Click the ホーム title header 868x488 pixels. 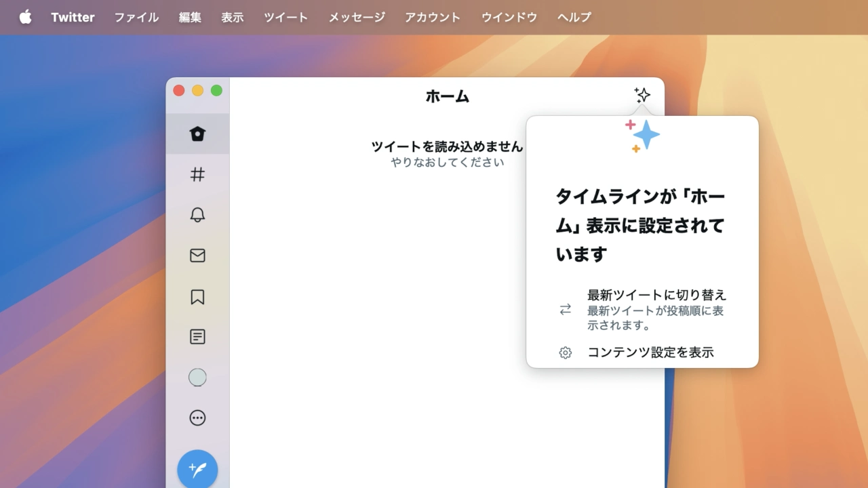[x=448, y=96]
